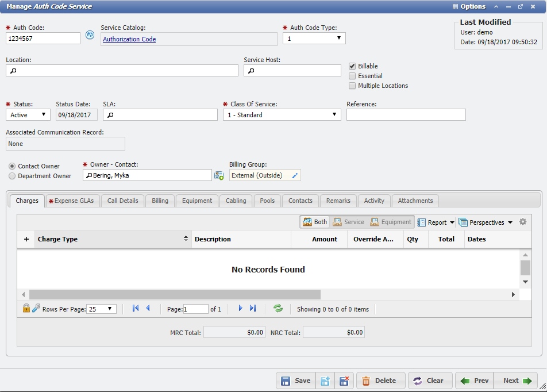Add a new charge with plus icon
Screen dimensions: 547x392
(x=26, y=239)
